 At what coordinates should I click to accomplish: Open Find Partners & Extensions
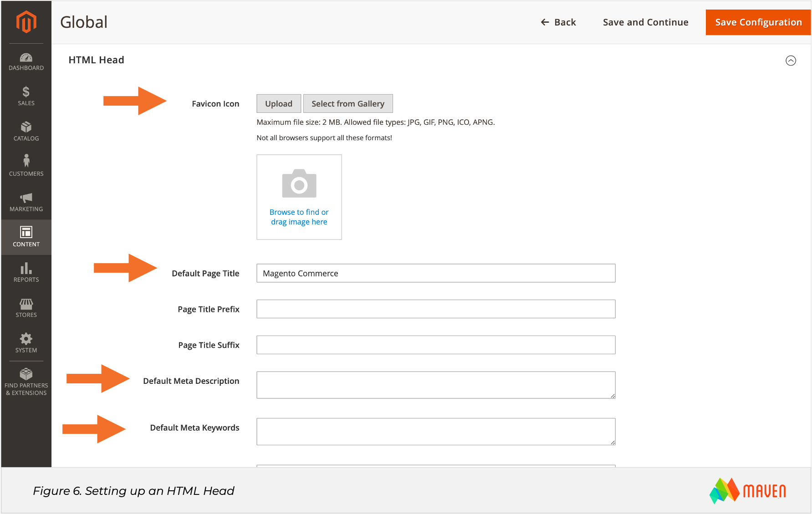pos(26,382)
